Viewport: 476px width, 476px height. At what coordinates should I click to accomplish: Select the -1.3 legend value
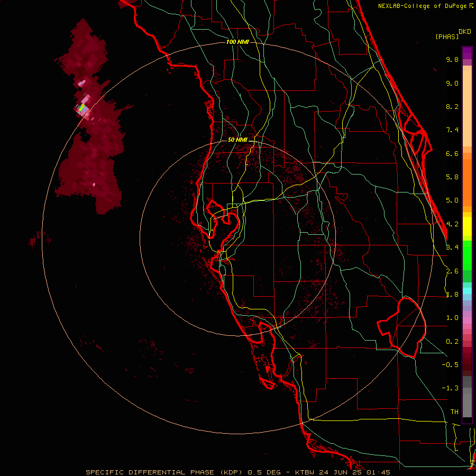coord(450,388)
